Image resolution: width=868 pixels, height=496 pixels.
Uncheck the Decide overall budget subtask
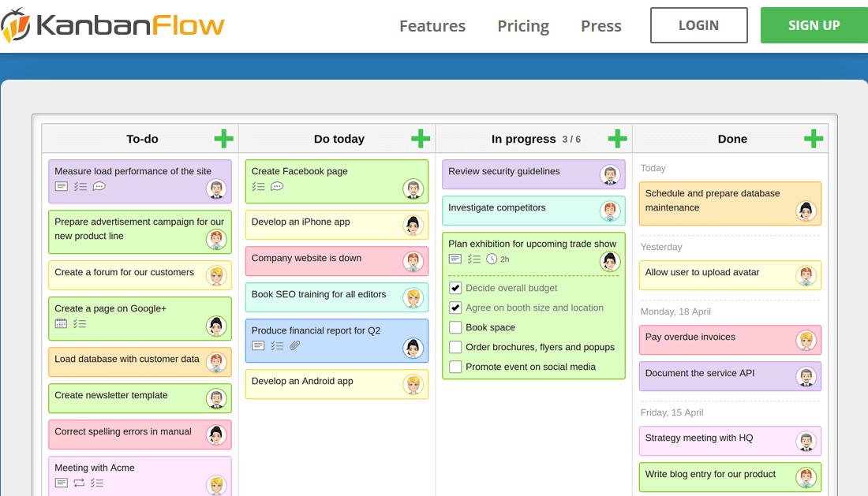[x=455, y=287]
